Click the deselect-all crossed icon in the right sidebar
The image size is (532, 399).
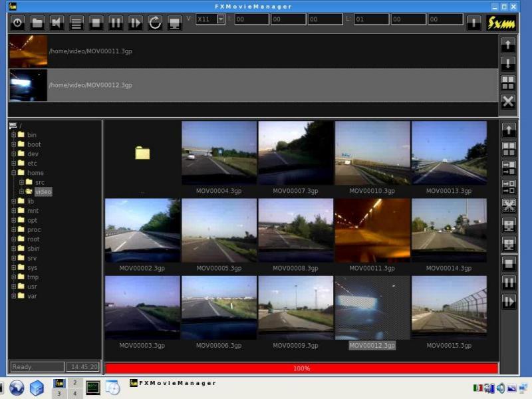[x=509, y=206]
